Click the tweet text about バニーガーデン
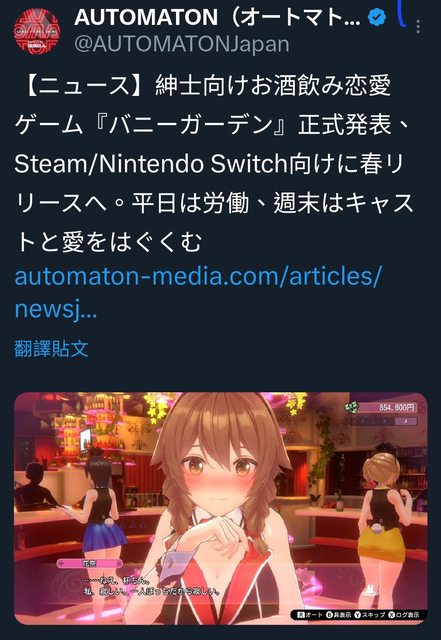441x640 pixels. tap(213, 164)
